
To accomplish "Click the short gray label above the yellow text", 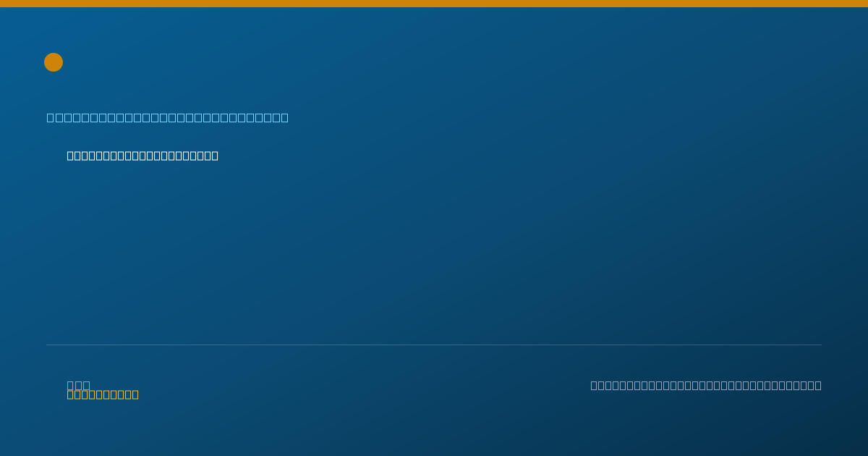I will (78, 385).
